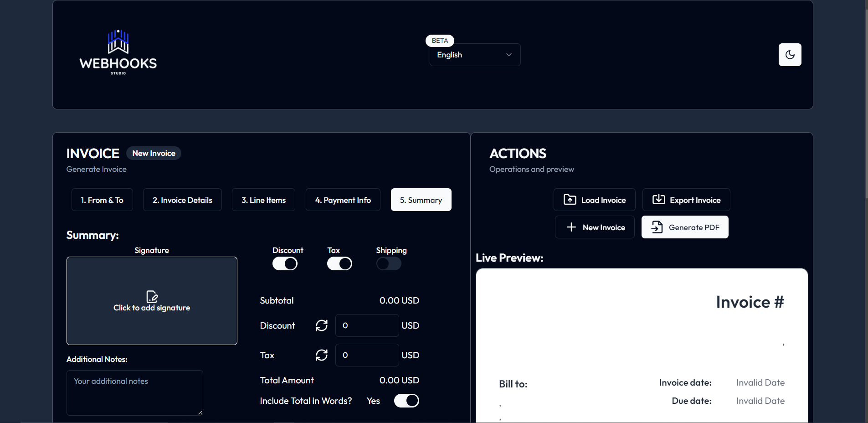
Task: Turn off the Discount switch
Action: click(285, 263)
